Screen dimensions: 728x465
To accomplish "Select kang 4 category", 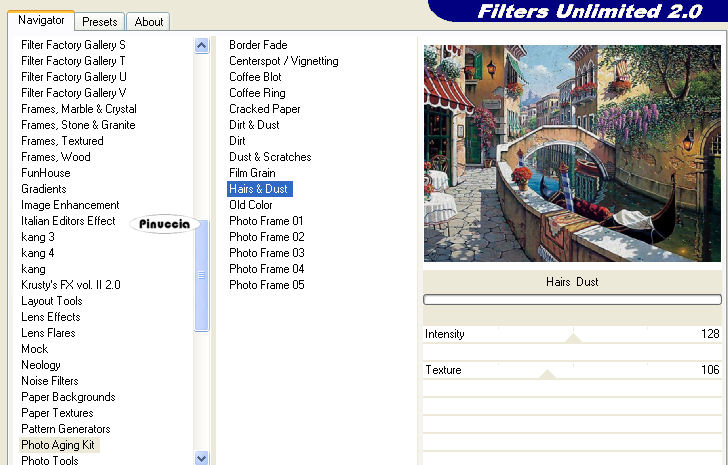I will coord(38,253).
